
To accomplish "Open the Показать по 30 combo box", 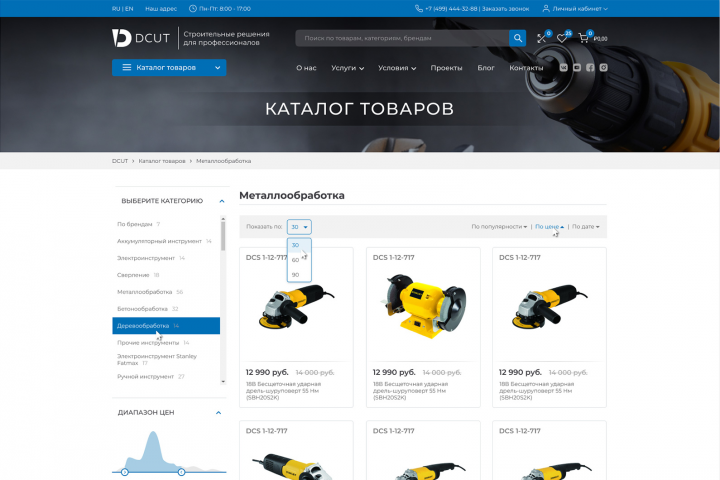I will 299,227.
